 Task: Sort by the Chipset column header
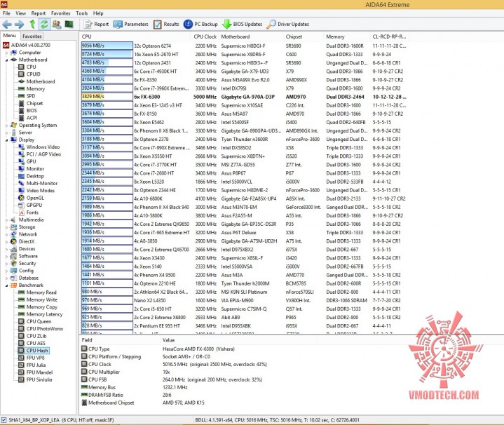click(x=304, y=36)
